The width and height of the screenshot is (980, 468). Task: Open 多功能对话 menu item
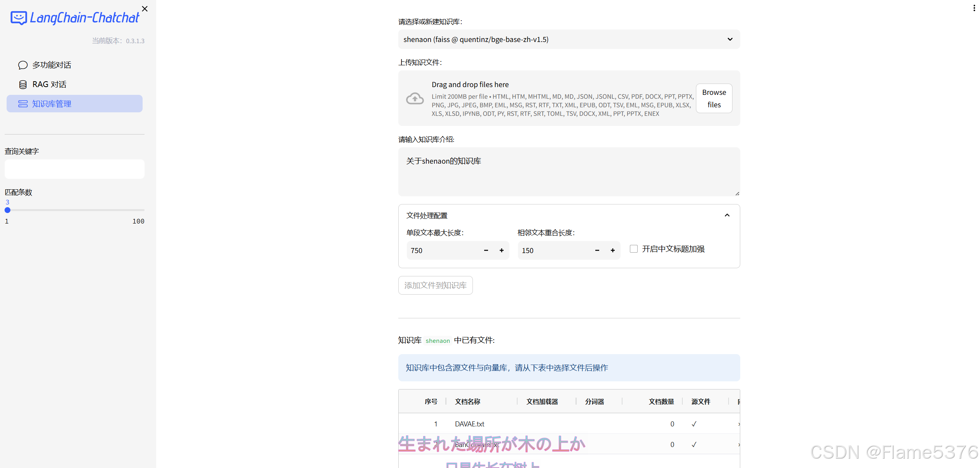click(51, 65)
